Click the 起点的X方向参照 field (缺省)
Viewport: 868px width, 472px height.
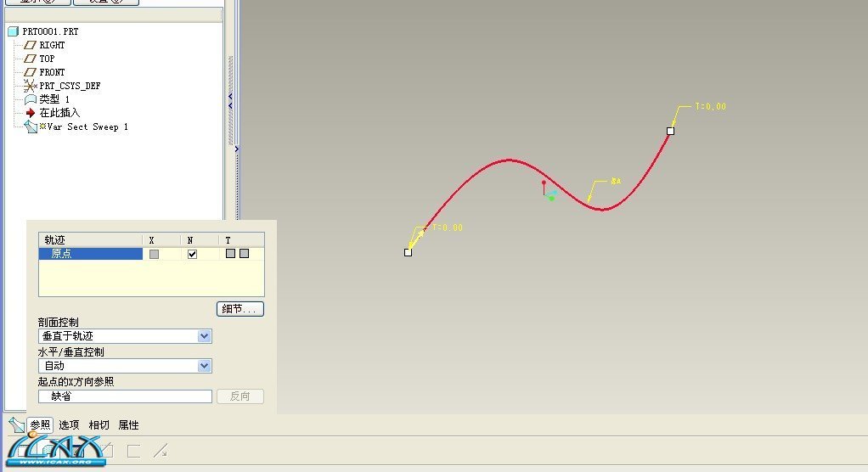pyautogui.click(x=125, y=396)
